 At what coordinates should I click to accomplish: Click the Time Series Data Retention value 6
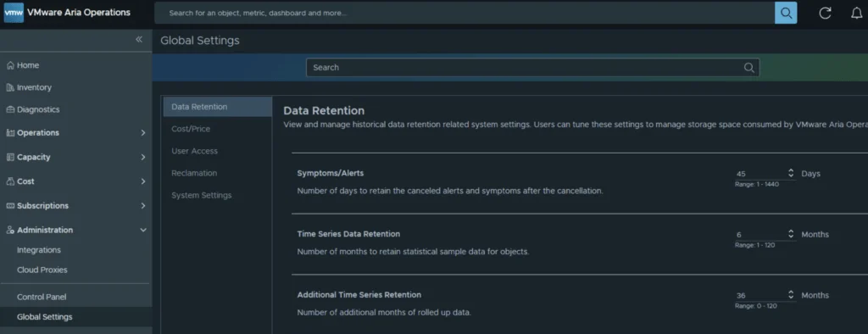click(x=760, y=234)
